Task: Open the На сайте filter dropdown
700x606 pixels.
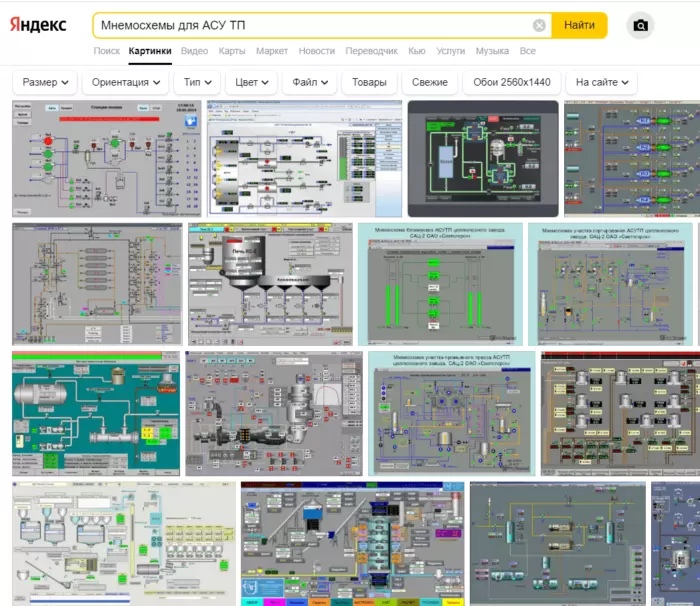Action: click(601, 82)
